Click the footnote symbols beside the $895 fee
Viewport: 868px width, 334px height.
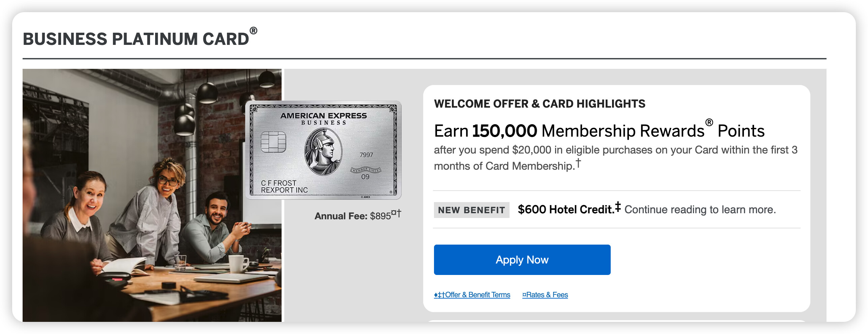point(397,213)
